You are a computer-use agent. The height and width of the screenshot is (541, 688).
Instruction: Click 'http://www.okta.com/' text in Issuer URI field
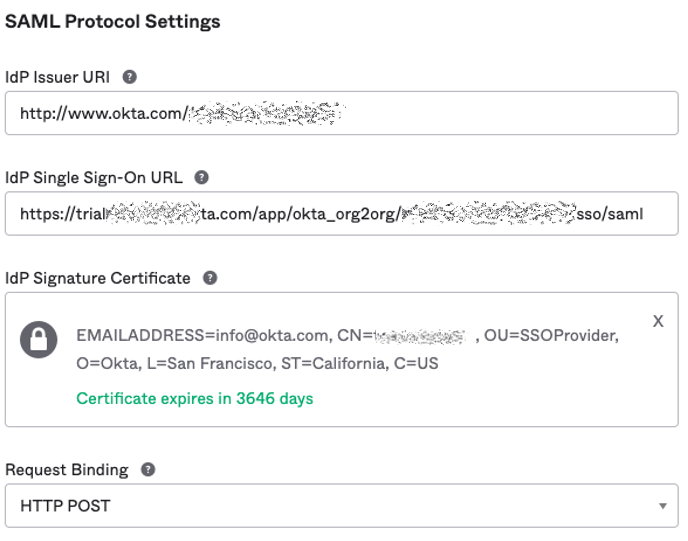[x=100, y=113]
